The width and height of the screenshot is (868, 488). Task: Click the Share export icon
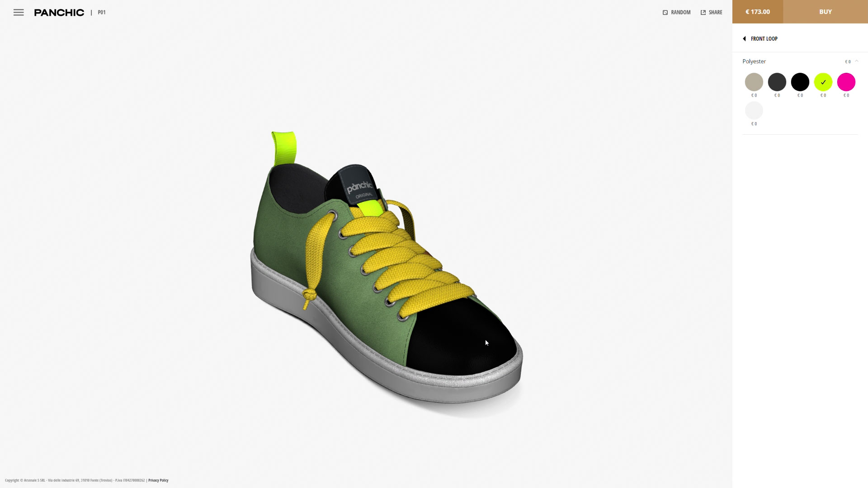click(703, 13)
